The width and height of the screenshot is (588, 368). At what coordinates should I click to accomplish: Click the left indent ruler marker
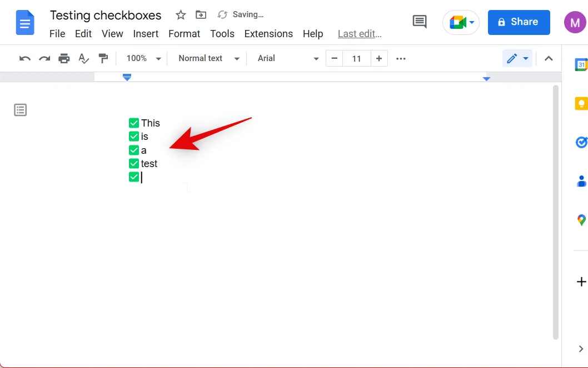click(127, 77)
